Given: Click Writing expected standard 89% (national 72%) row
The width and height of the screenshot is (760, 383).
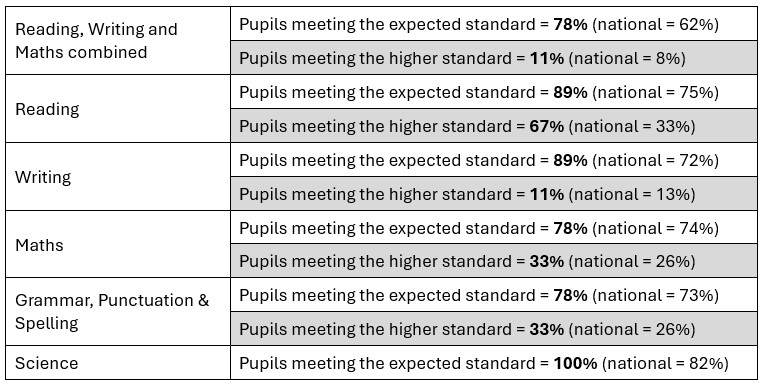Looking at the screenshot, I should [493, 160].
